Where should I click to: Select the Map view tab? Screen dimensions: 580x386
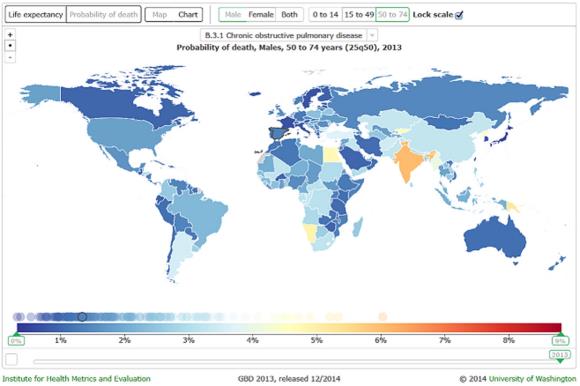pyautogui.click(x=159, y=15)
